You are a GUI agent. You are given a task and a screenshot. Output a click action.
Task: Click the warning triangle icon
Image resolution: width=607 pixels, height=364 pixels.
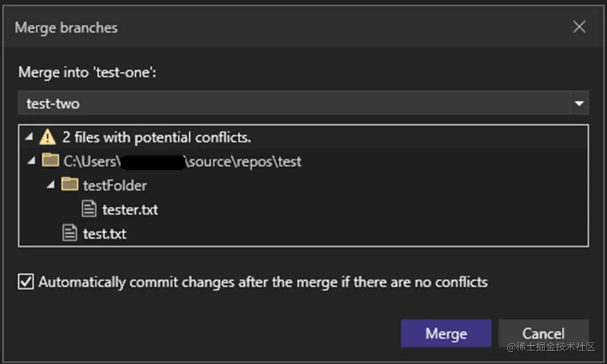(x=47, y=136)
